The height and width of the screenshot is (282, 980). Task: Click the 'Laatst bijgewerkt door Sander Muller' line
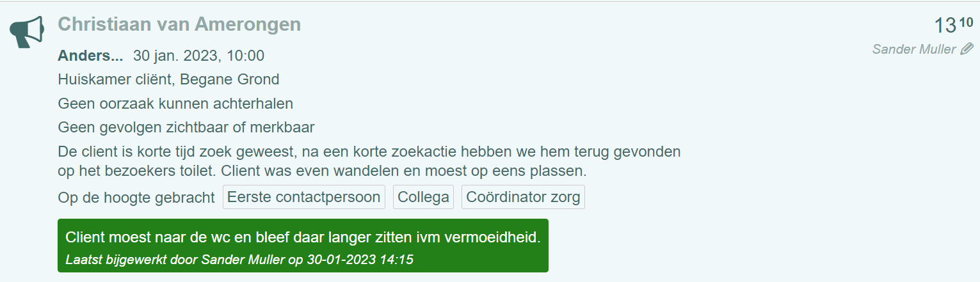pos(239,260)
